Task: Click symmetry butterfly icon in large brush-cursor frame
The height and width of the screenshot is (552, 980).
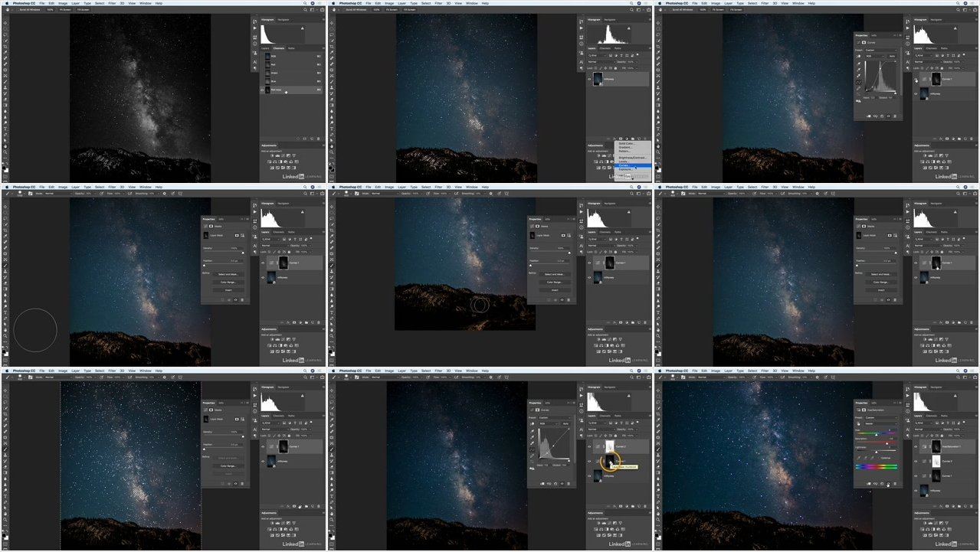Action: point(179,194)
